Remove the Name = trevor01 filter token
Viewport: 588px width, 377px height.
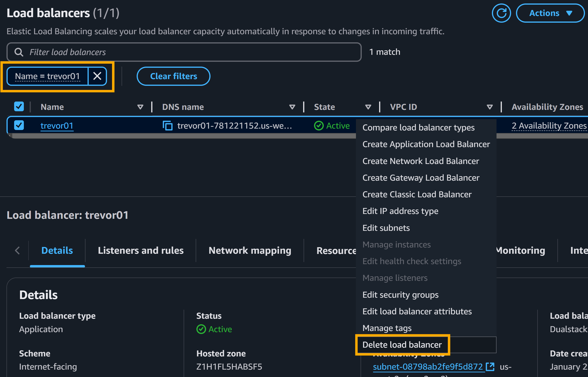[97, 76]
